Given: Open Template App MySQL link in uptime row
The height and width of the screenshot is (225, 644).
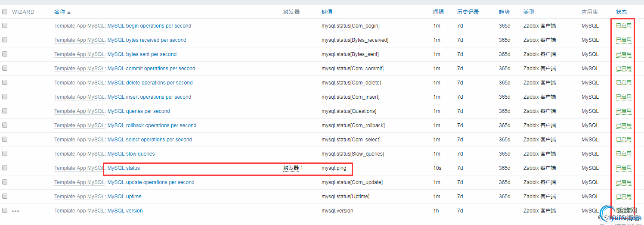Looking at the screenshot, I should point(79,197).
